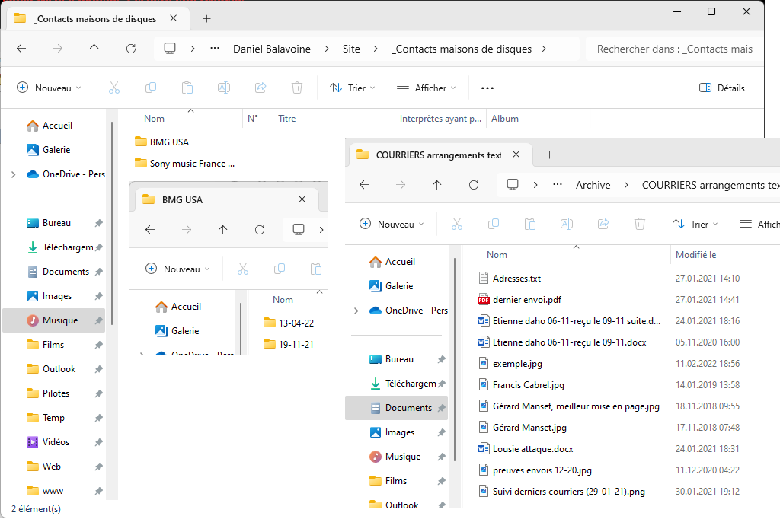Open the Détails pane button
The image size is (780, 532).
coord(722,88)
